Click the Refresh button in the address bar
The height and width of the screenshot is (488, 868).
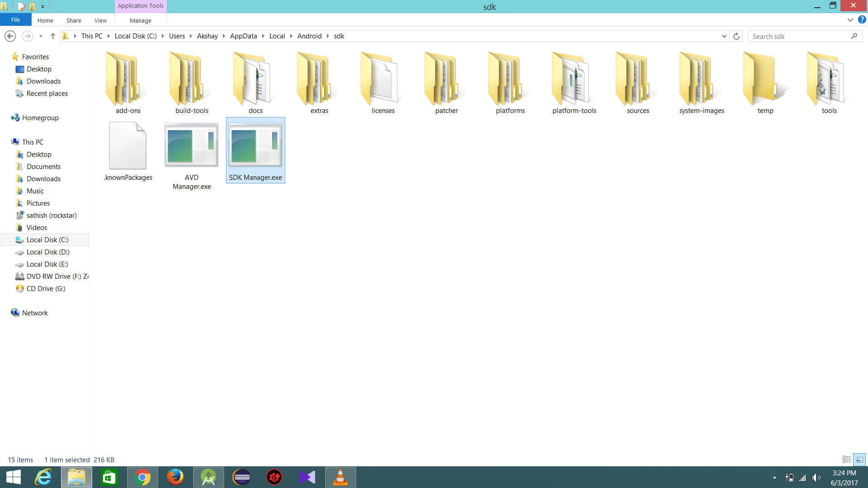click(x=736, y=36)
